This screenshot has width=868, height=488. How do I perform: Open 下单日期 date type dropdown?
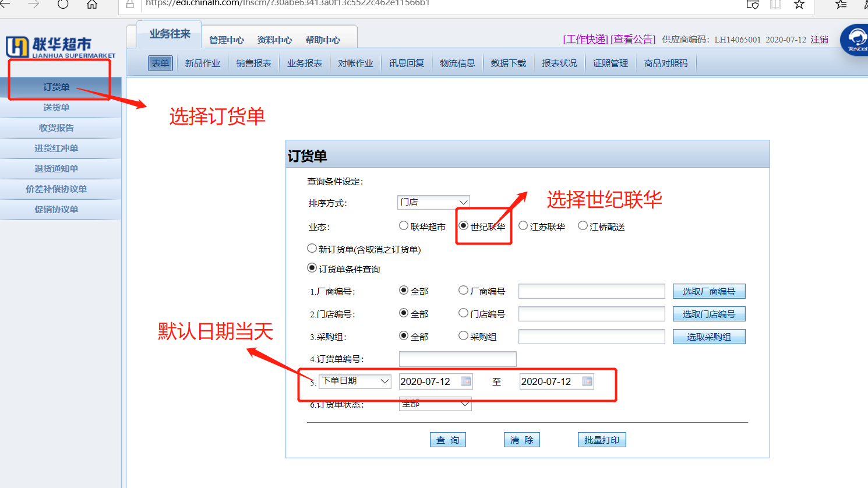[x=355, y=381]
